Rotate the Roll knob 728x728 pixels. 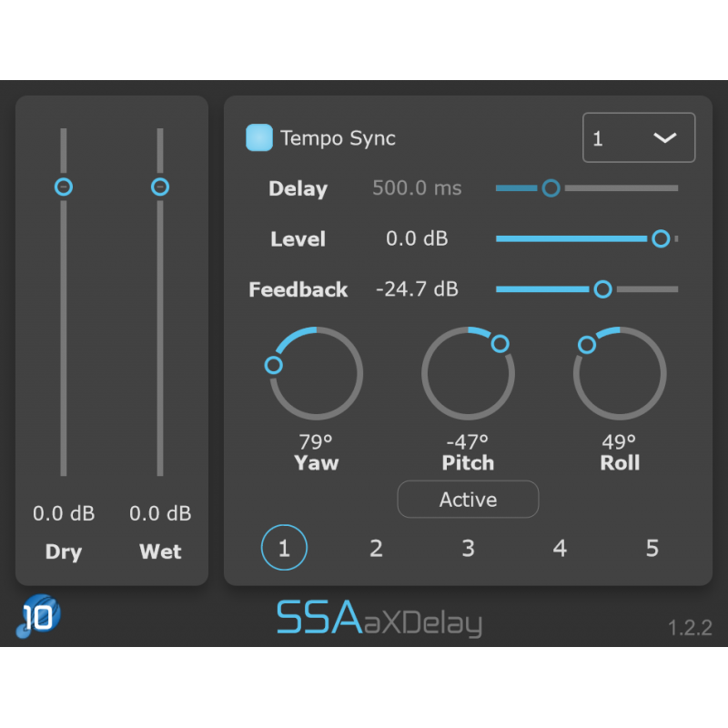(619, 373)
